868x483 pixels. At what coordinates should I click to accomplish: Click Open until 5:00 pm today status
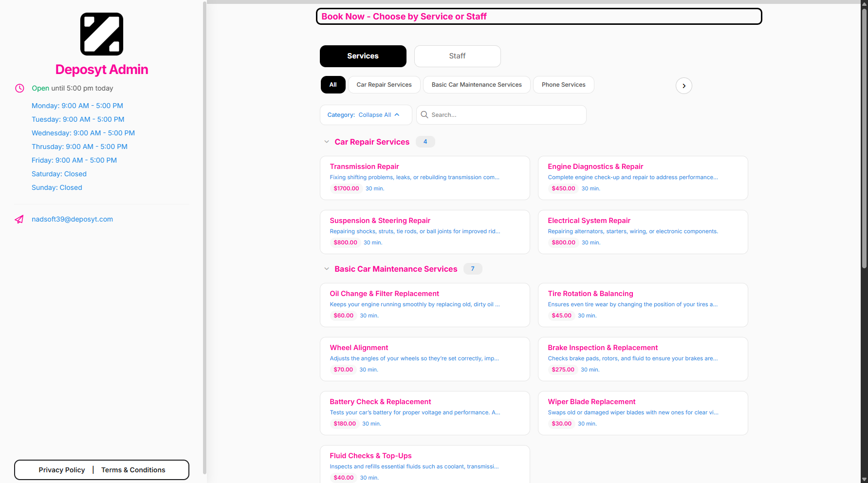point(73,88)
